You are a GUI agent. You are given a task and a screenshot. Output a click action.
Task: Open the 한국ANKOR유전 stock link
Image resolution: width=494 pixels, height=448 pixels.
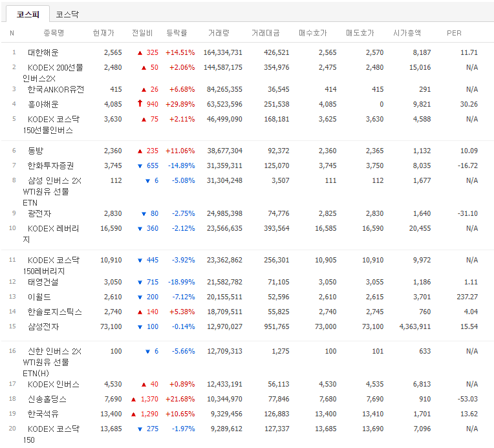56,89
